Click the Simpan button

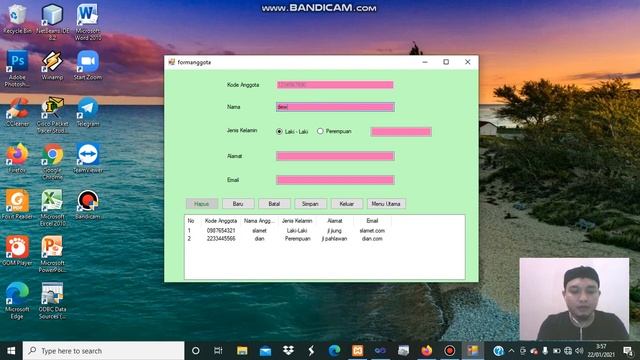point(310,204)
